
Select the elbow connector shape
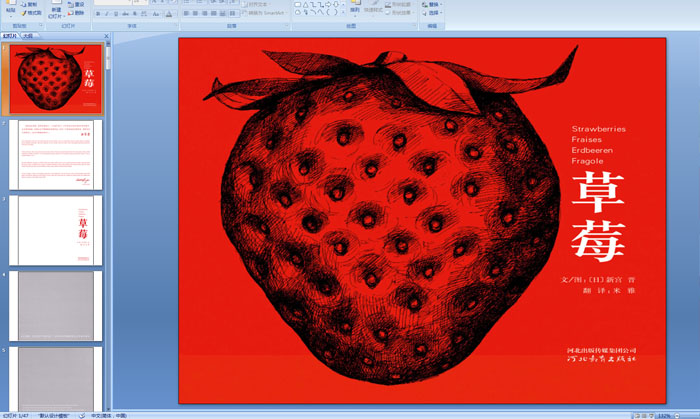(x=313, y=5)
